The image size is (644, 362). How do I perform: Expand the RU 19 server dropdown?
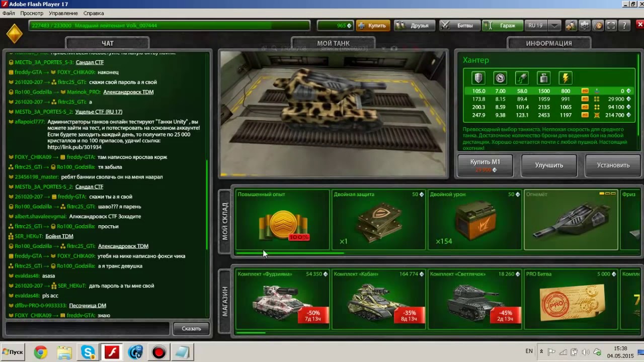pyautogui.click(x=554, y=26)
